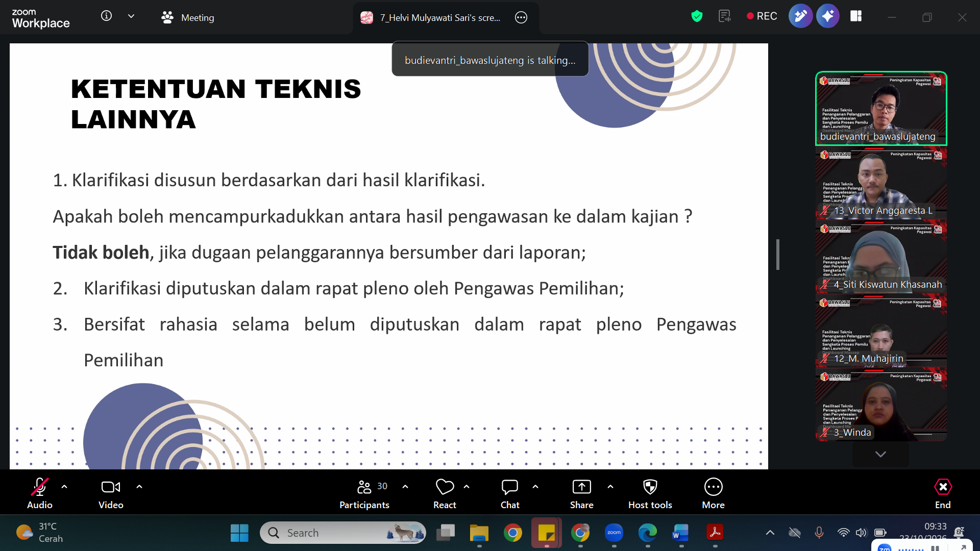This screenshot has height=551, width=980.
Task: Show more participant videos down chevron
Action: pyautogui.click(x=880, y=454)
